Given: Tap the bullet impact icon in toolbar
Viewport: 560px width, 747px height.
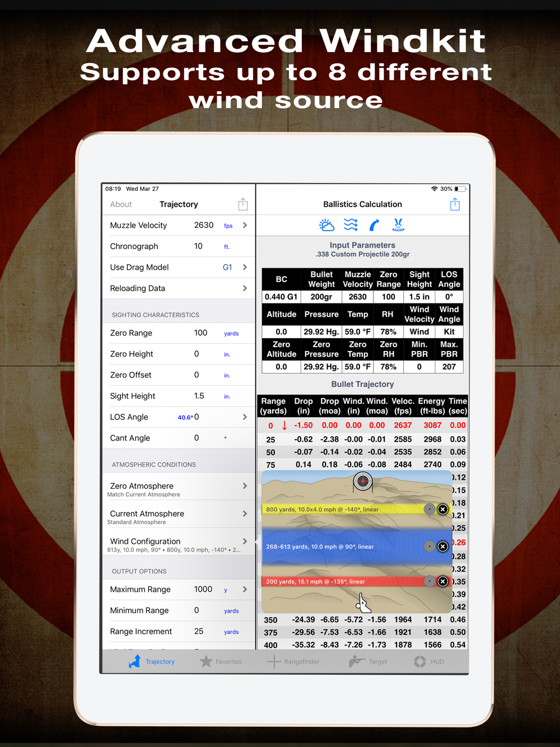Looking at the screenshot, I should click(x=398, y=225).
